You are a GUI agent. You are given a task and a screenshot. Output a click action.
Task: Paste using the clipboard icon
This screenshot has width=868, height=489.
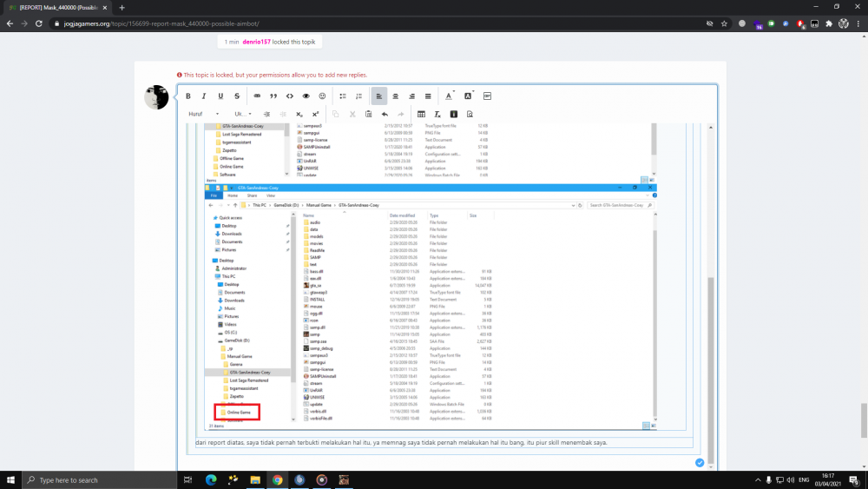point(369,114)
